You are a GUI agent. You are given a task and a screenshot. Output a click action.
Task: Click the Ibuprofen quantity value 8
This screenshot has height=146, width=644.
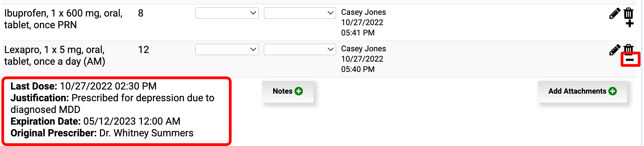click(x=141, y=13)
